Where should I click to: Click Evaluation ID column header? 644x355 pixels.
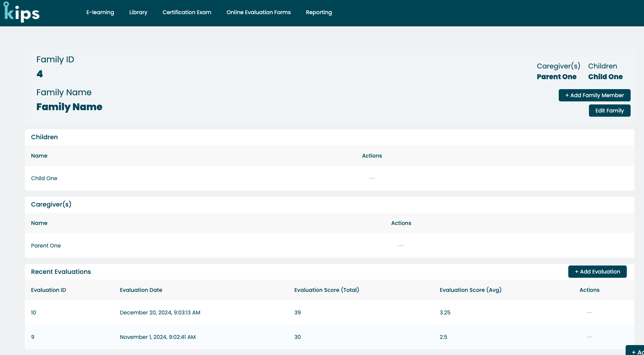coord(49,290)
